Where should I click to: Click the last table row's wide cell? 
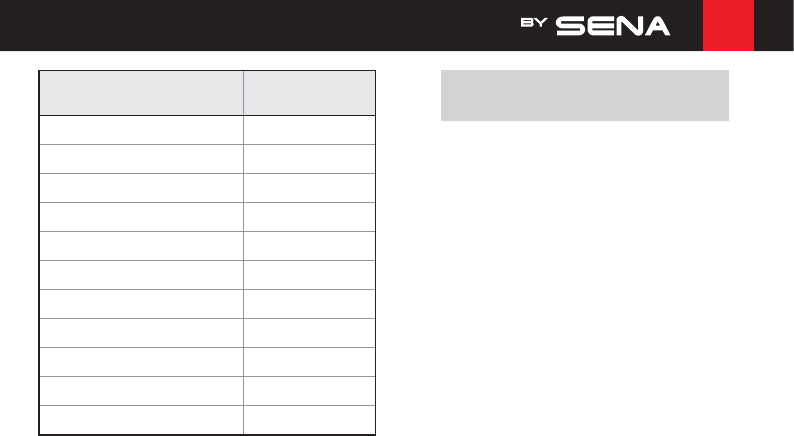click(x=141, y=420)
